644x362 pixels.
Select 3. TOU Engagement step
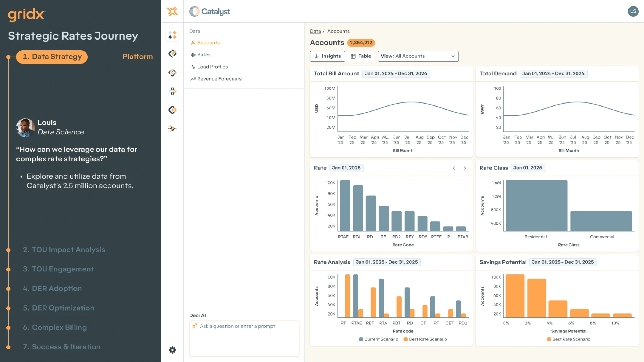click(58, 269)
